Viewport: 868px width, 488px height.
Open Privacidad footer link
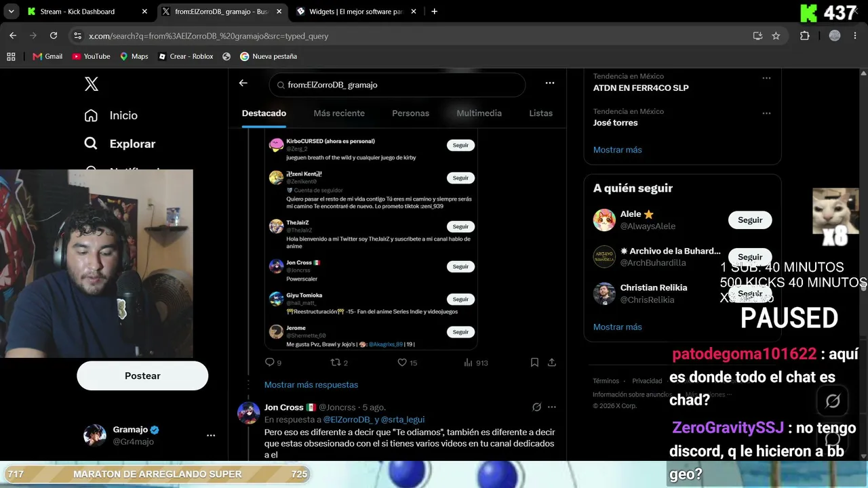tap(647, 381)
